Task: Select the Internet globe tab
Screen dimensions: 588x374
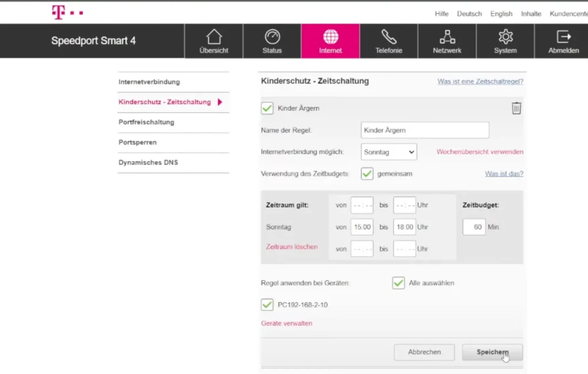Action: [x=330, y=41]
